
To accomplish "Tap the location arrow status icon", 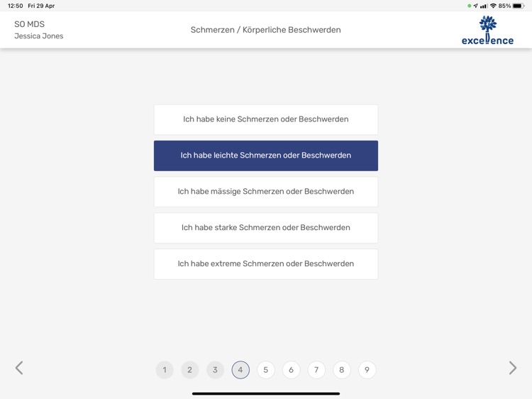I will (475, 6).
